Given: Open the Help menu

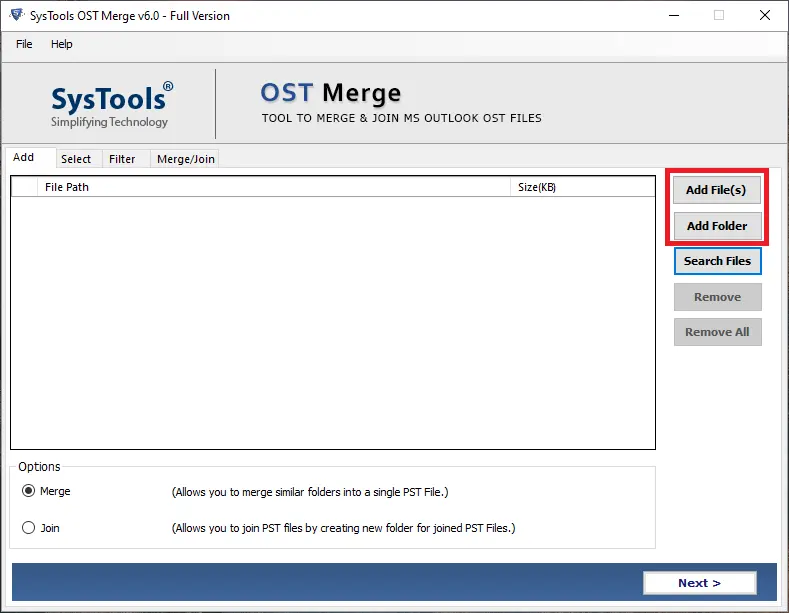Looking at the screenshot, I should (61, 44).
